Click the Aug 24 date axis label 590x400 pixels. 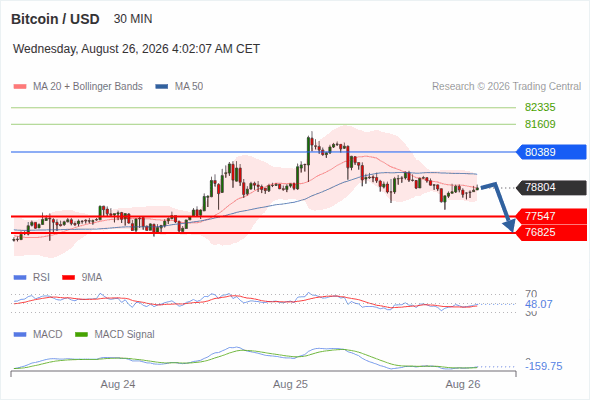point(118,385)
